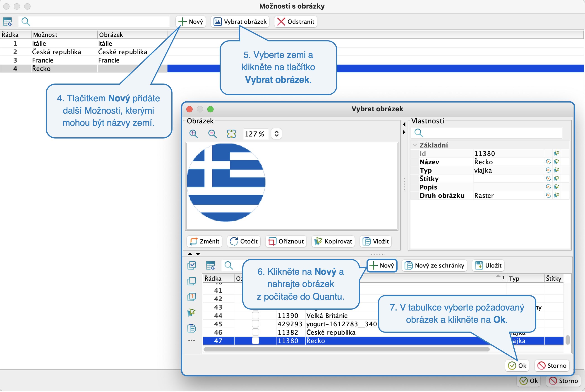Viewport: 585px width, 392px height.
Task: Tick the checkbox for Velká Británie row
Action: point(256,316)
